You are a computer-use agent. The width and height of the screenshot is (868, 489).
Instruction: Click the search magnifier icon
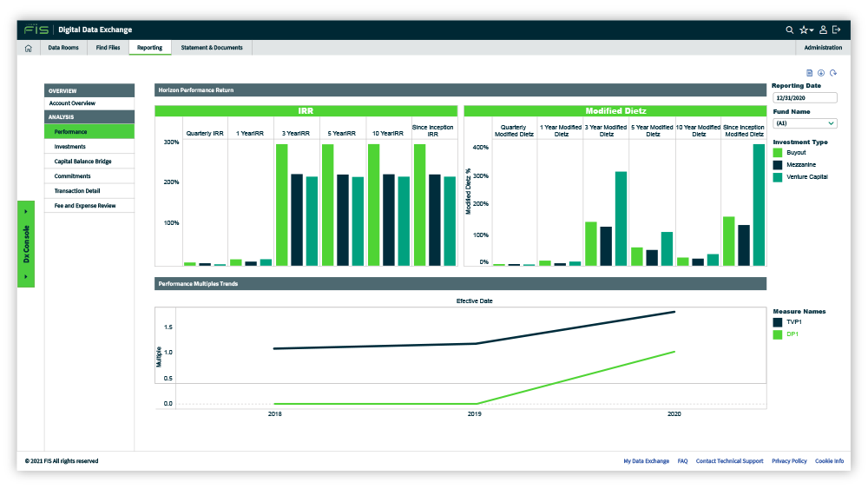coord(789,30)
